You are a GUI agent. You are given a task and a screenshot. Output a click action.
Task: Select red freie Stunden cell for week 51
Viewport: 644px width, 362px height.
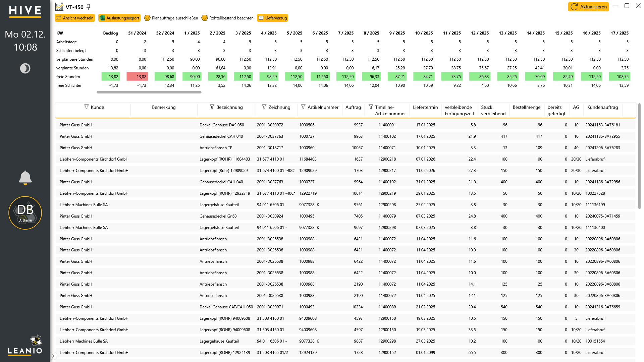pos(137,77)
